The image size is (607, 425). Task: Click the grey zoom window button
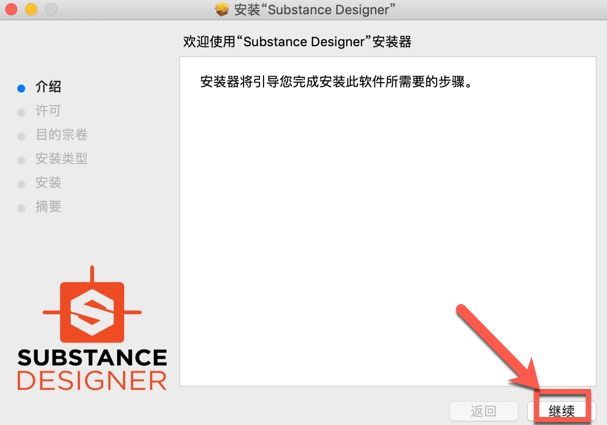[x=51, y=9]
